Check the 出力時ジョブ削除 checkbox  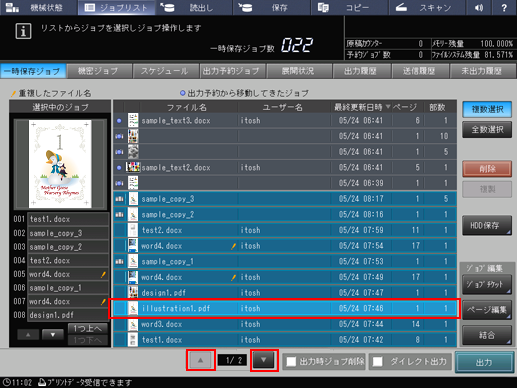pyautogui.click(x=291, y=362)
